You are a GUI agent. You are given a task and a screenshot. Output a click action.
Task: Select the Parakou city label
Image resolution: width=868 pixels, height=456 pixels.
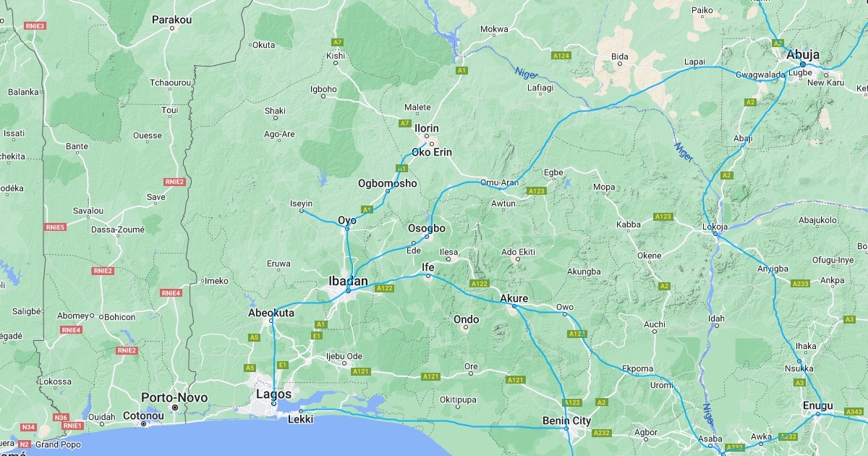point(172,20)
